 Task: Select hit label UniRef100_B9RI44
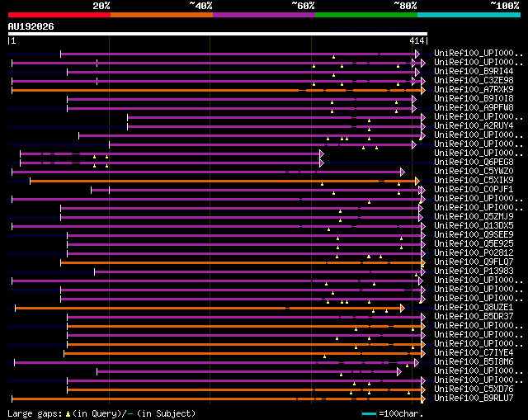coord(474,72)
